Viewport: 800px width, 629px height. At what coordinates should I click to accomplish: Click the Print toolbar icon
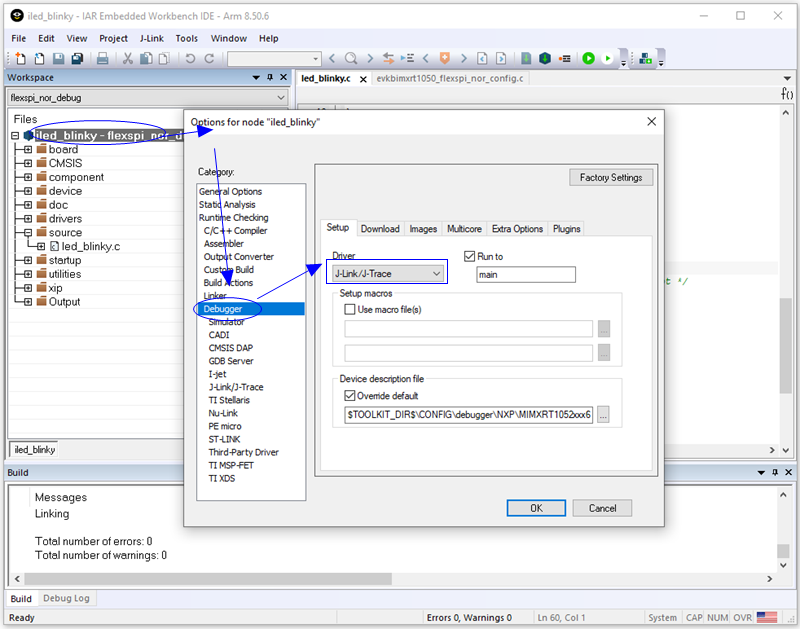[102, 59]
